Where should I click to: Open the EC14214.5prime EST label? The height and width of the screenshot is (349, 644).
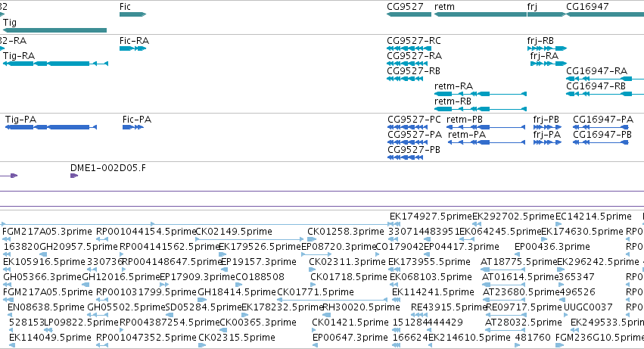tap(593, 217)
